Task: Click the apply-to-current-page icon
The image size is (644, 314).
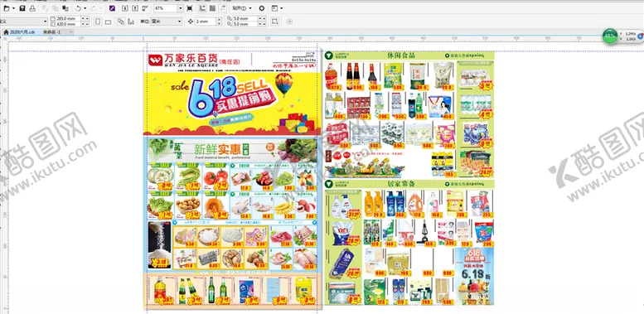Action: (131, 22)
